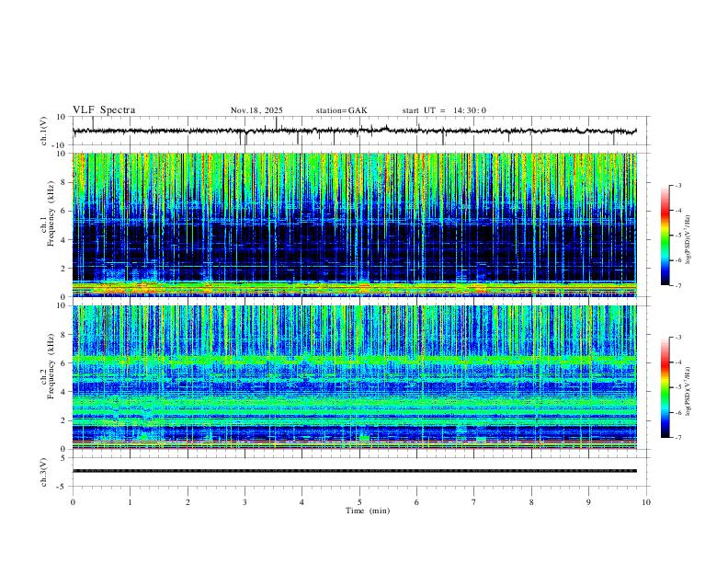Click the ch.1 colorbar 'log(PSD)(V²/Hz)' label
This screenshot has height=563, width=728.
coord(688,240)
